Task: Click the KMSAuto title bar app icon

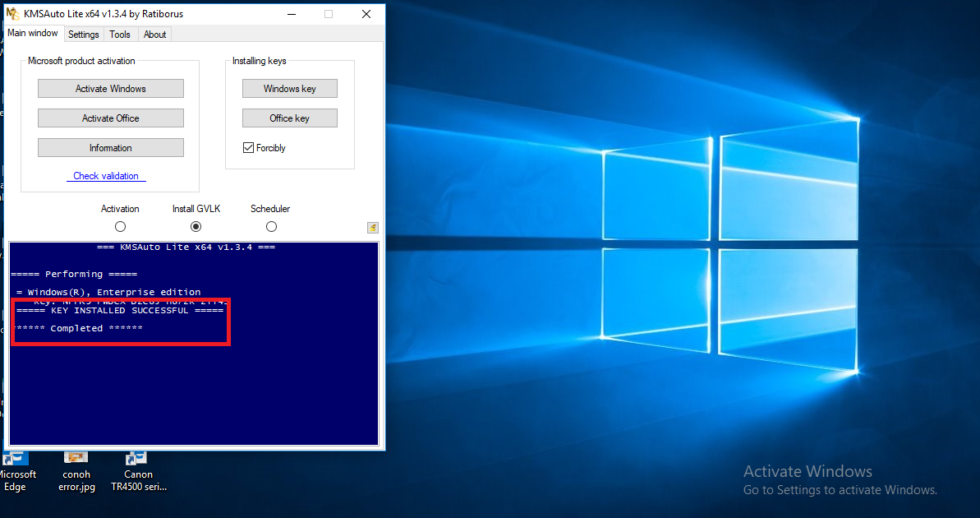Action: (x=12, y=14)
